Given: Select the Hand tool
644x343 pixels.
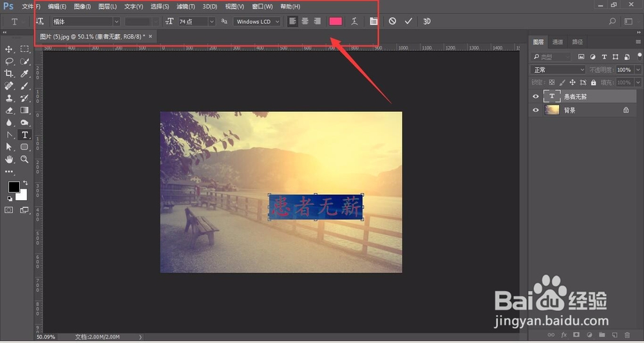Looking at the screenshot, I should (x=8, y=159).
